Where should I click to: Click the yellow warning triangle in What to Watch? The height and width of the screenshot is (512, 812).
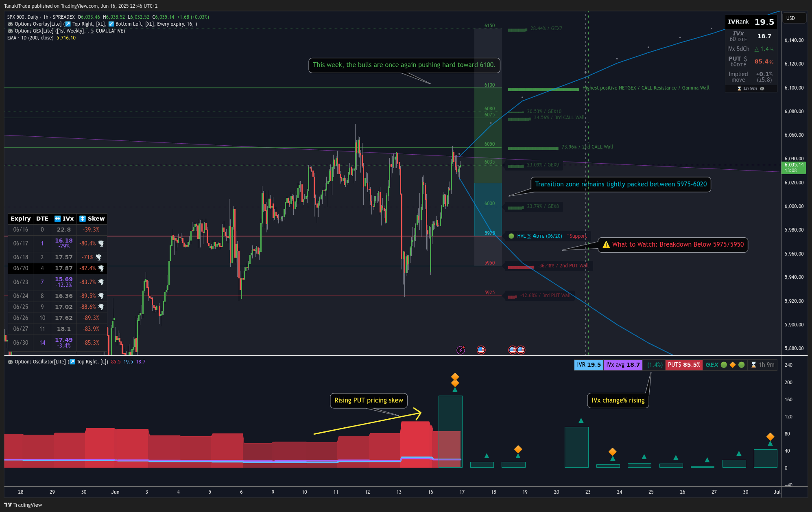pyautogui.click(x=606, y=245)
